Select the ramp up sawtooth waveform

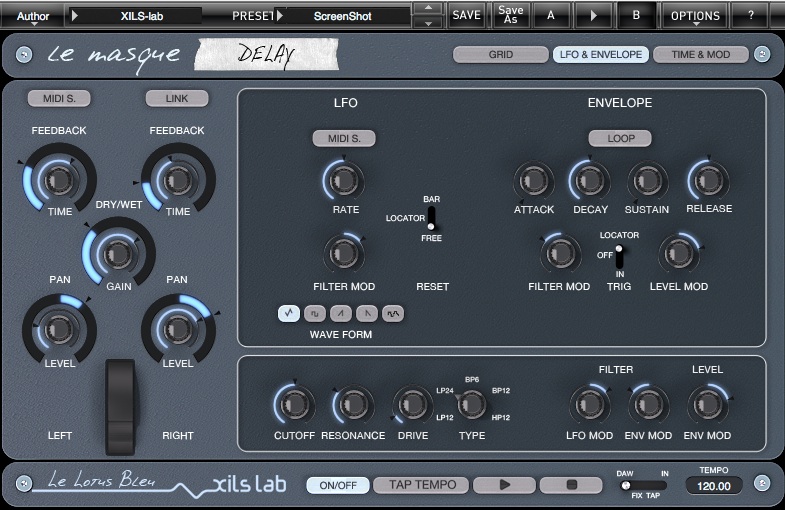[341, 314]
